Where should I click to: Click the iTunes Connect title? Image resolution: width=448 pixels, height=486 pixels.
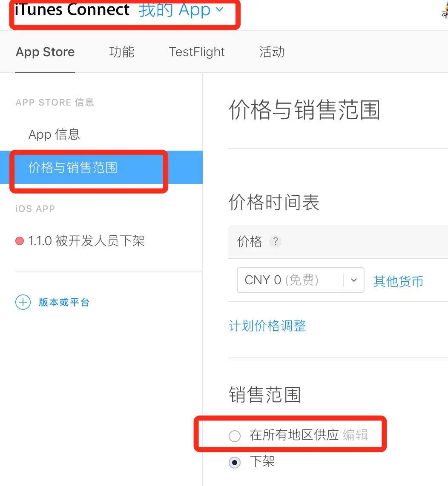(x=72, y=9)
